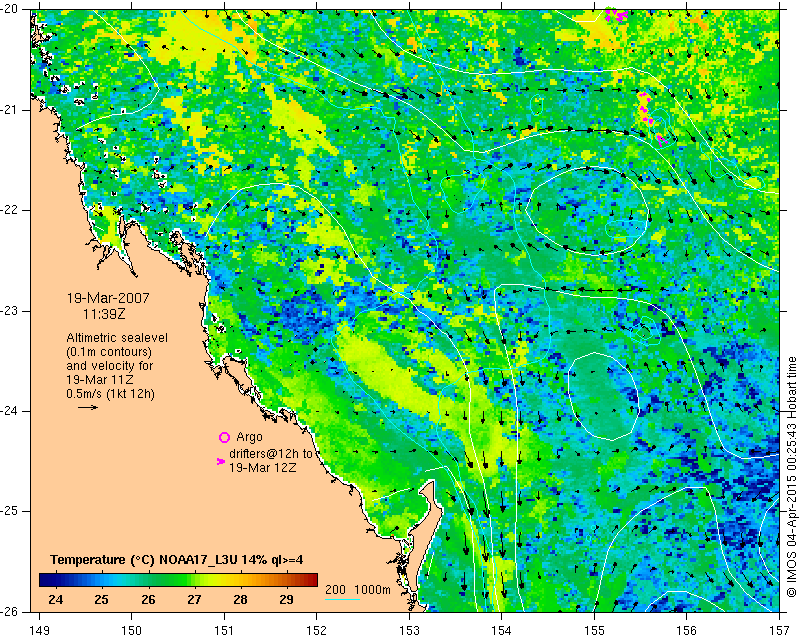Click the longitude axis label 150
This screenshot has height=640, width=800.
(x=131, y=630)
